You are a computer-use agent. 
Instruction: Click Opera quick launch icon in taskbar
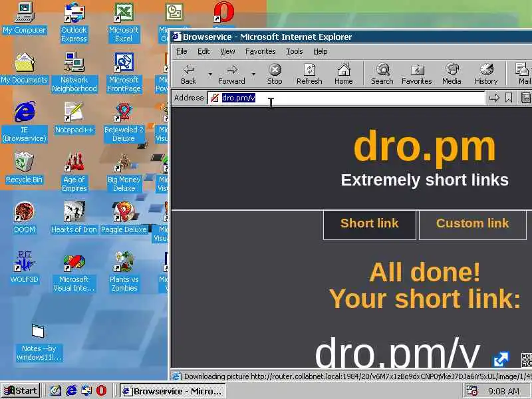(x=101, y=391)
